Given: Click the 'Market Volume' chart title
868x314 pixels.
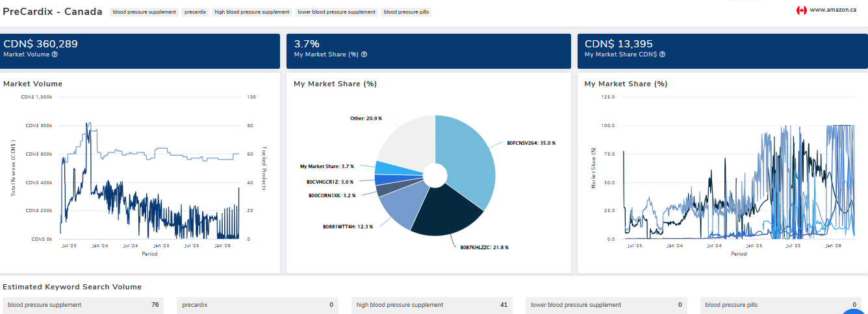Looking at the screenshot, I should point(32,84).
